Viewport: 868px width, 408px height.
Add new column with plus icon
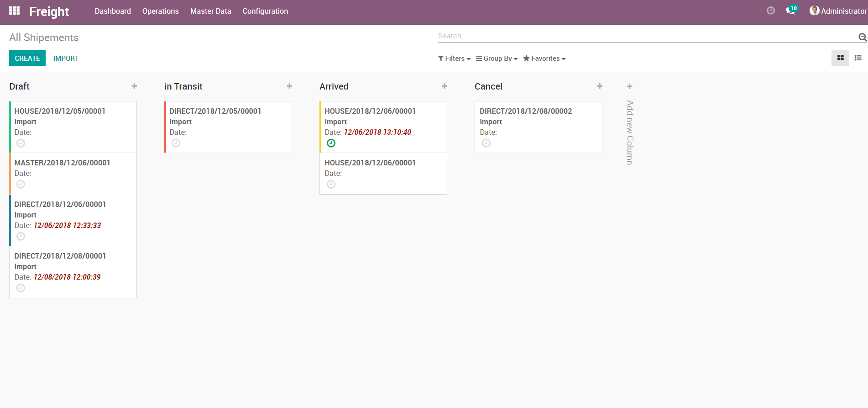click(x=629, y=87)
